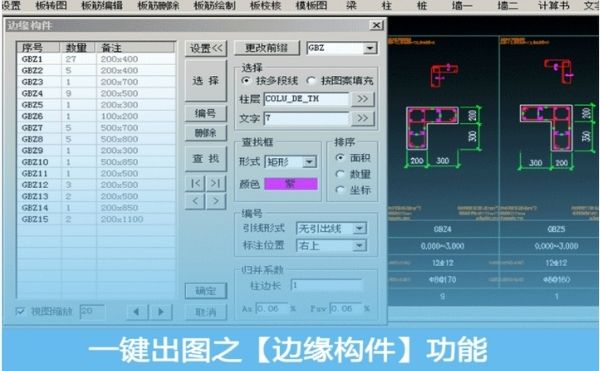
Task: Click 备注 column header
Action: click(135, 47)
